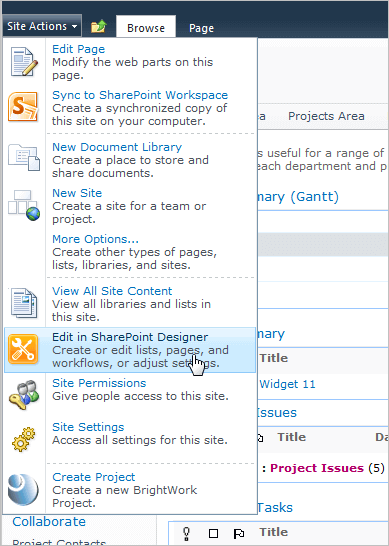Screen dimensions: 389x546
Task: Click the checkbox column header icon
Action: [213, 533]
